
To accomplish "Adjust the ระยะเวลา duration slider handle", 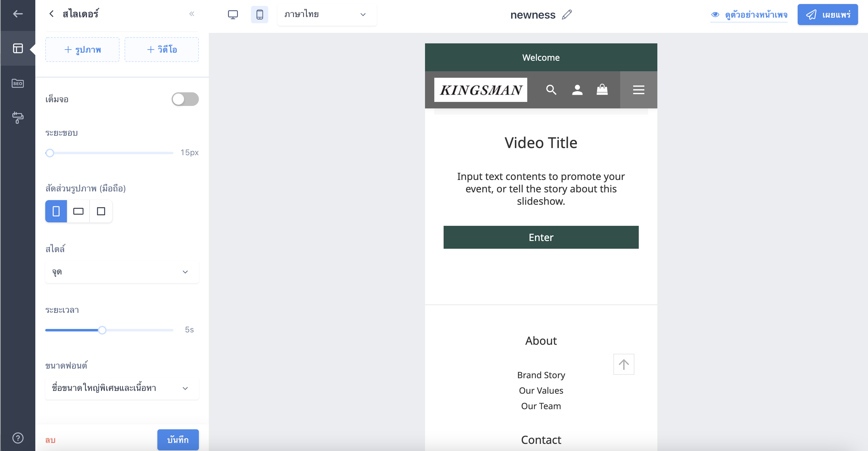I will (102, 330).
